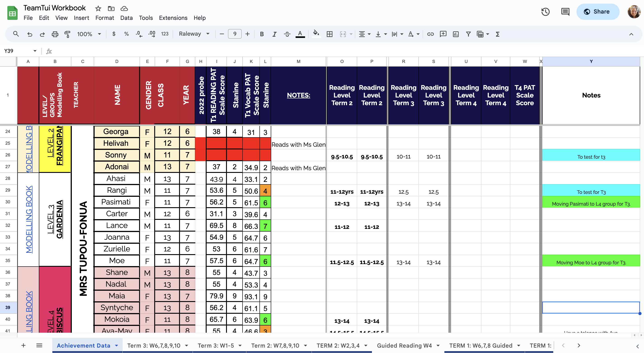The height and width of the screenshot is (353, 644).
Task: Click the Share button
Action: [597, 12]
